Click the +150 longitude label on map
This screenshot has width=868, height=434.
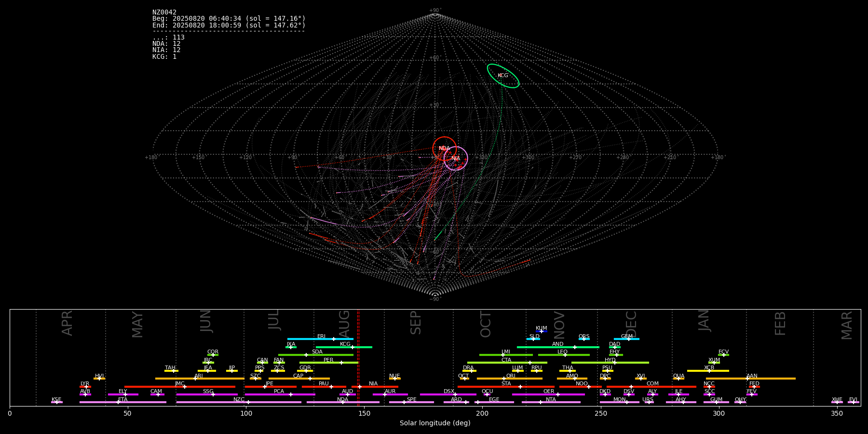click(198, 158)
